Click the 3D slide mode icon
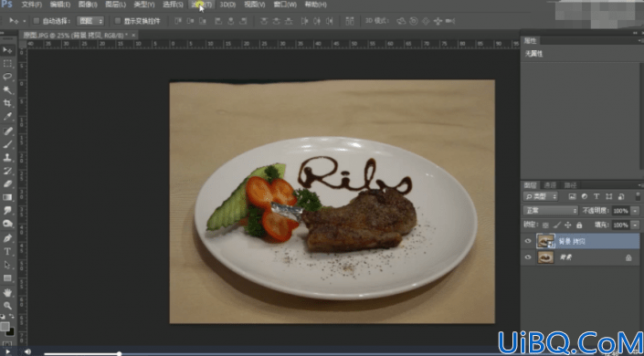 coord(438,21)
